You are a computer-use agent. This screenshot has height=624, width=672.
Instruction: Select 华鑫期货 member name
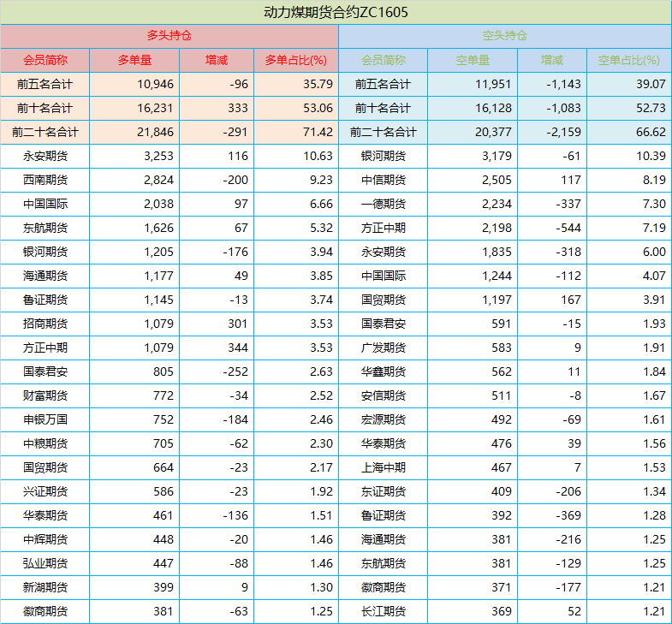[384, 371]
